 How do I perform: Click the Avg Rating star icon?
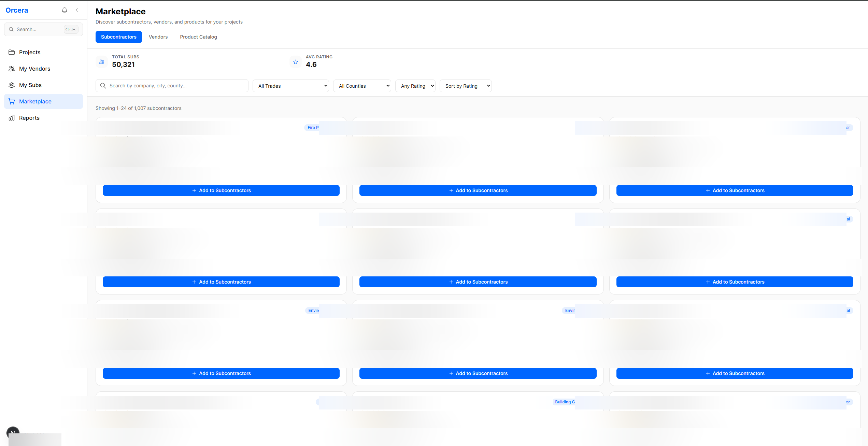(x=296, y=62)
